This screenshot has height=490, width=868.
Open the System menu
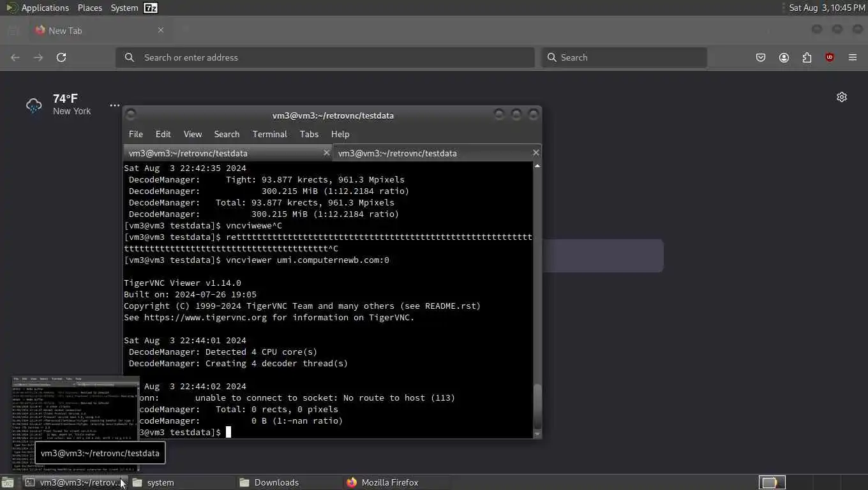click(124, 8)
